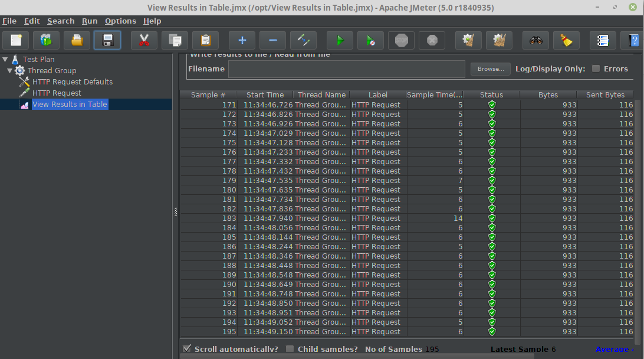Click the Stop test icon
This screenshot has height=359, width=644.
(x=401, y=40)
